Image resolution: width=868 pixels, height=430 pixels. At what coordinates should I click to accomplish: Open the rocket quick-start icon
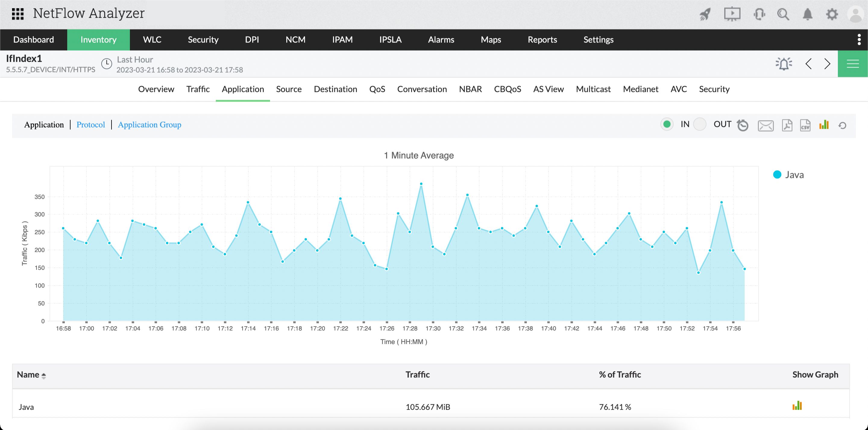click(x=705, y=14)
